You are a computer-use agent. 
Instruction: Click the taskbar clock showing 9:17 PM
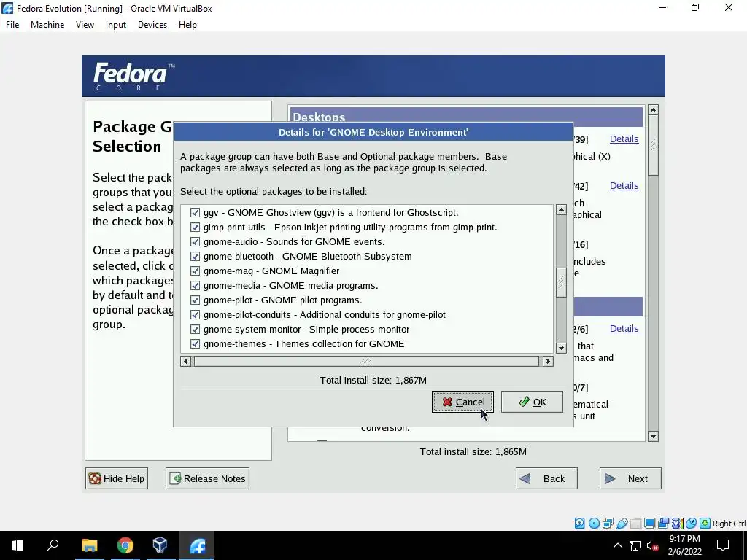[684, 545]
